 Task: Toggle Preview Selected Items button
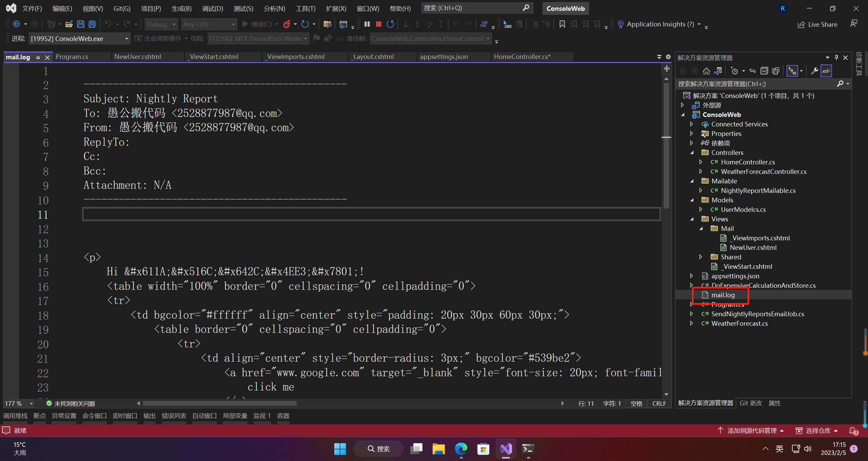coord(826,71)
